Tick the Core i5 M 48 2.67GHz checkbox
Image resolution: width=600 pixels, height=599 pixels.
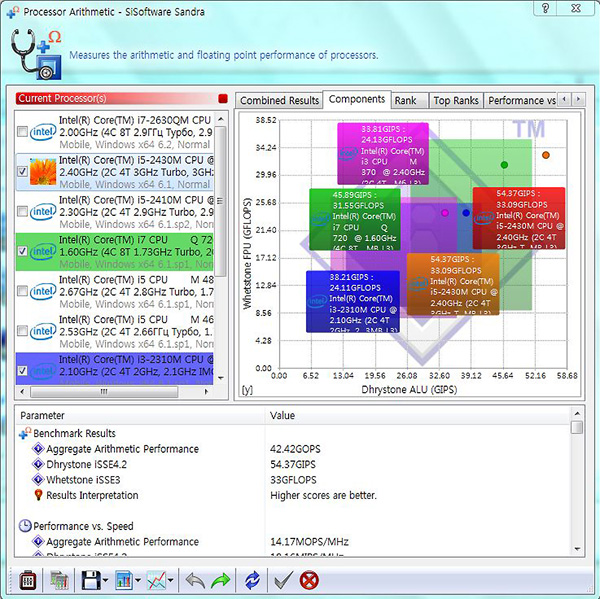click(x=23, y=291)
